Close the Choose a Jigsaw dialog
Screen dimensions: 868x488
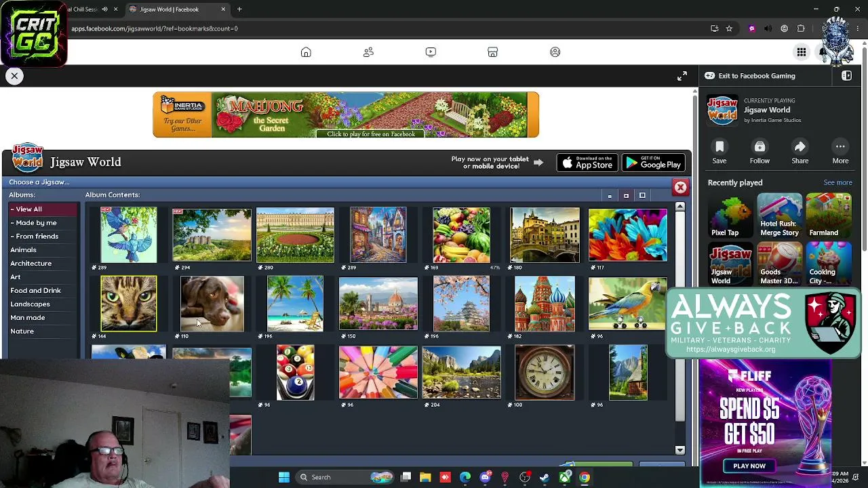pos(680,187)
